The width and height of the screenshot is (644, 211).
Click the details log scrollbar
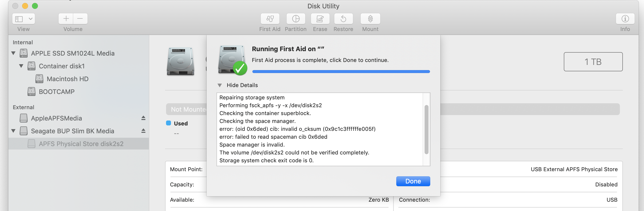click(426, 130)
